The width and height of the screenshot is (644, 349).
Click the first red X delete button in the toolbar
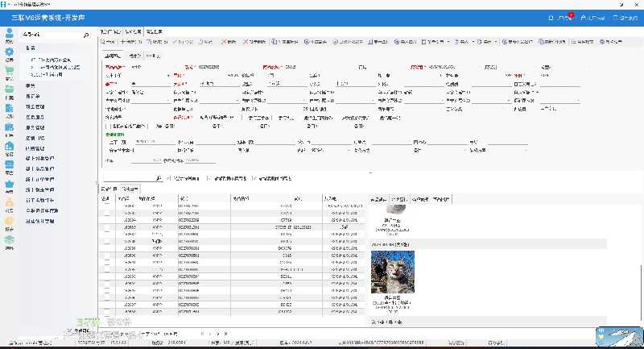(x=228, y=40)
